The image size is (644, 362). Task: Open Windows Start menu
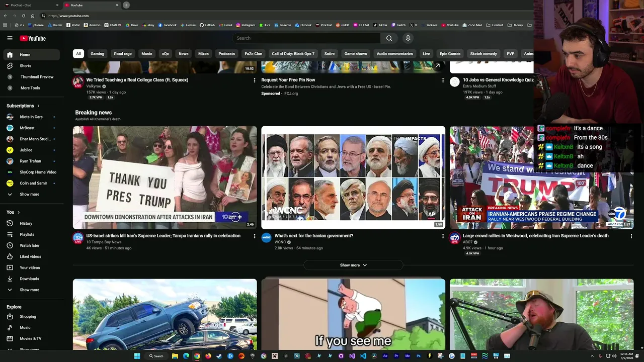[x=137, y=356]
